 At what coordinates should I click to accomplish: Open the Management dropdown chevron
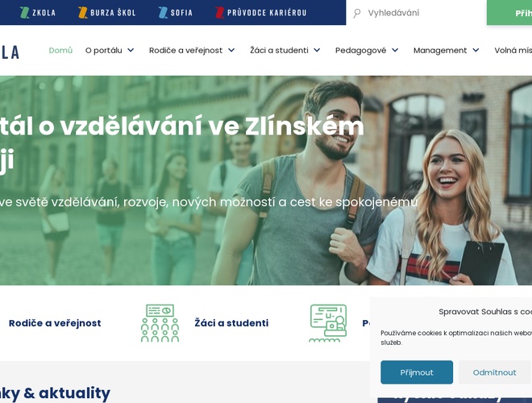tap(476, 50)
